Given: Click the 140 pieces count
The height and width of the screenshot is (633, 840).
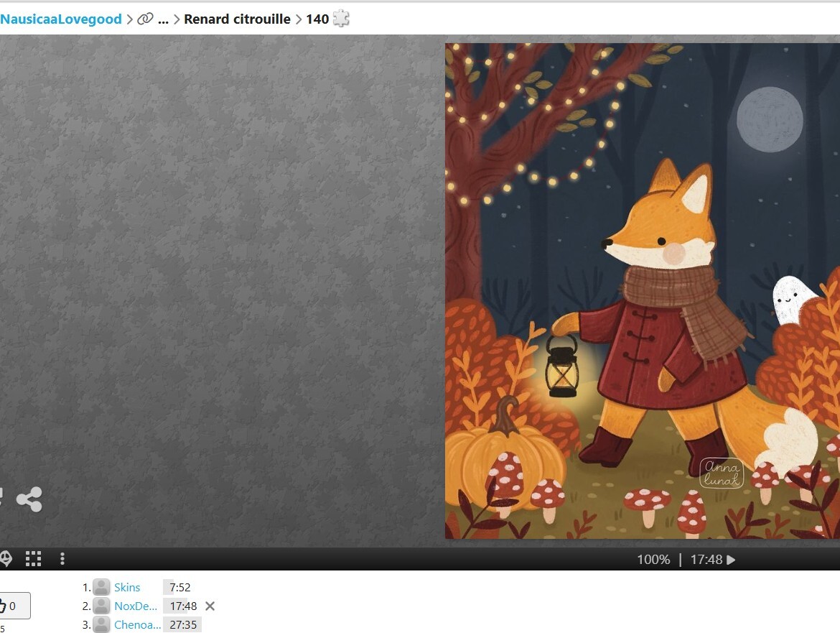Looking at the screenshot, I should 317,19.
